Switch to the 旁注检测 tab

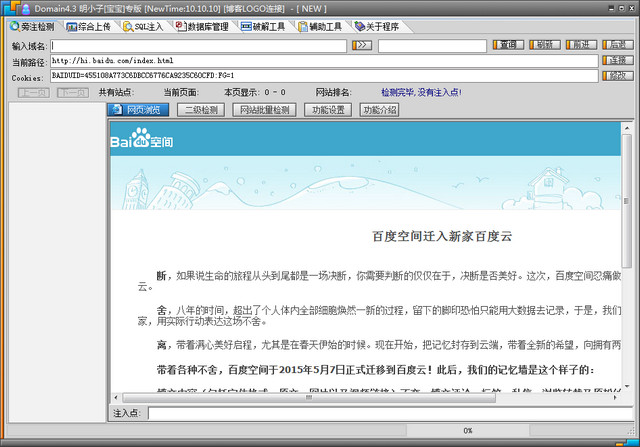(x=33, y=27)
